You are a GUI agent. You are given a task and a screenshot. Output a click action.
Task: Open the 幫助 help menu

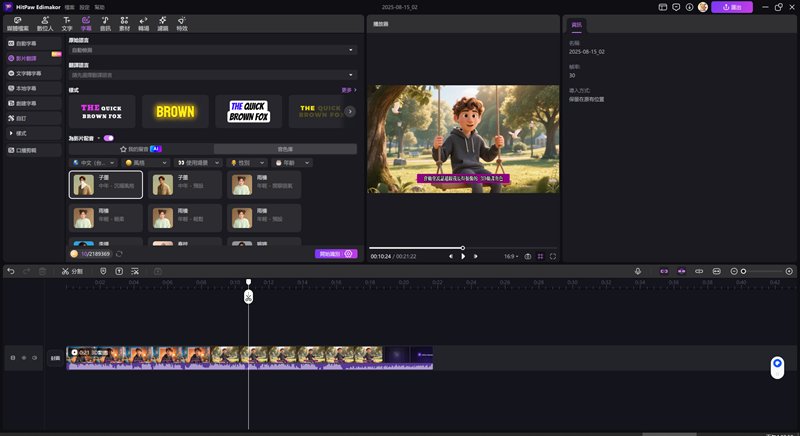point(99,7)
